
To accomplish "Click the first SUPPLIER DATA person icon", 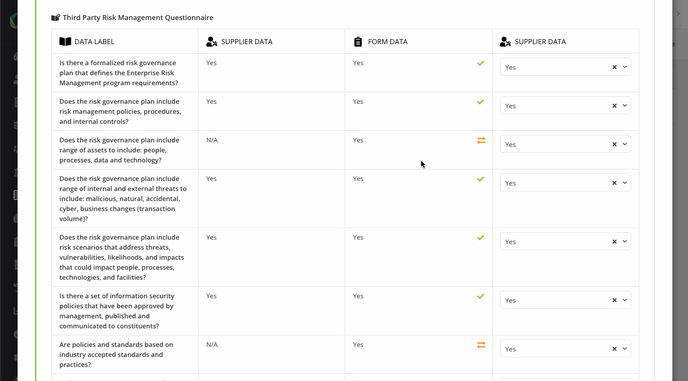I will (212, 42).
